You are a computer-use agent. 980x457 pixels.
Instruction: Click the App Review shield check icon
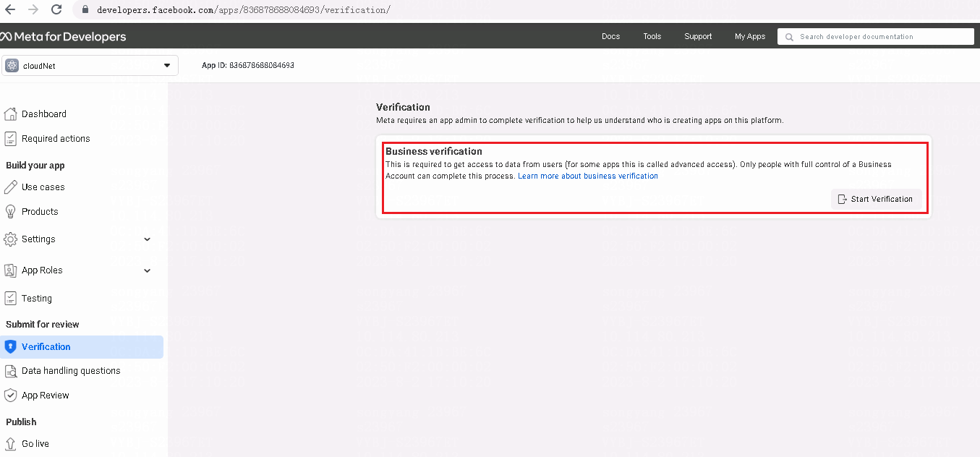pyautogui.click(x=10, y=395)
